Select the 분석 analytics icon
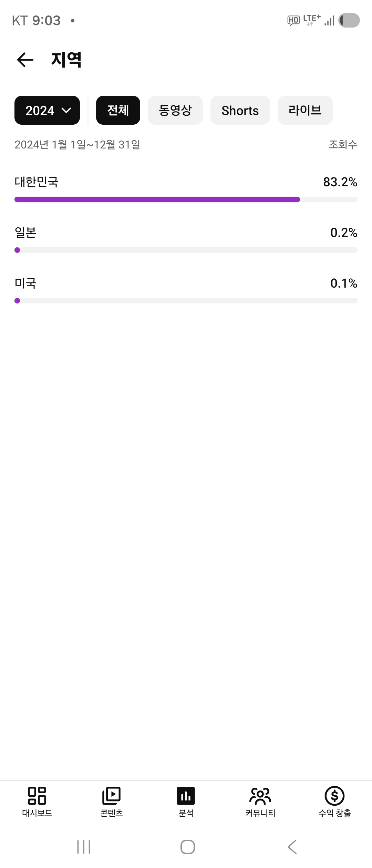372x868 pixels. click(186, 796)
